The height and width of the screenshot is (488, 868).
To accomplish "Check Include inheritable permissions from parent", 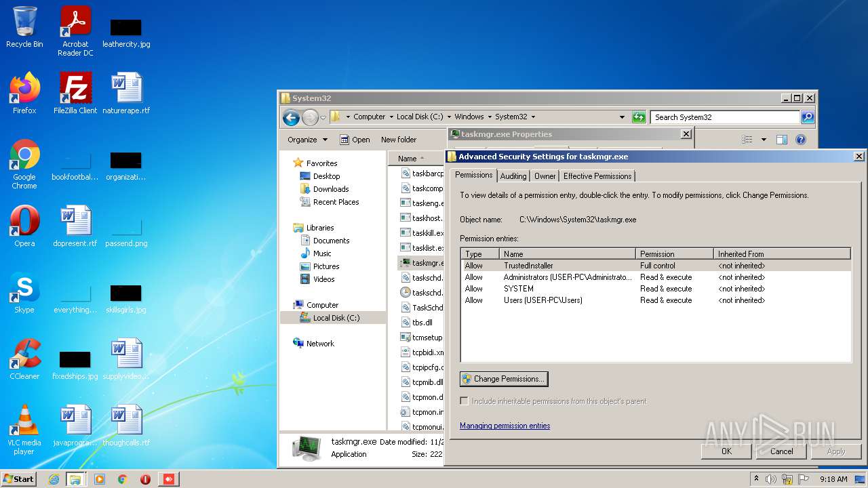I will point(465,401).
